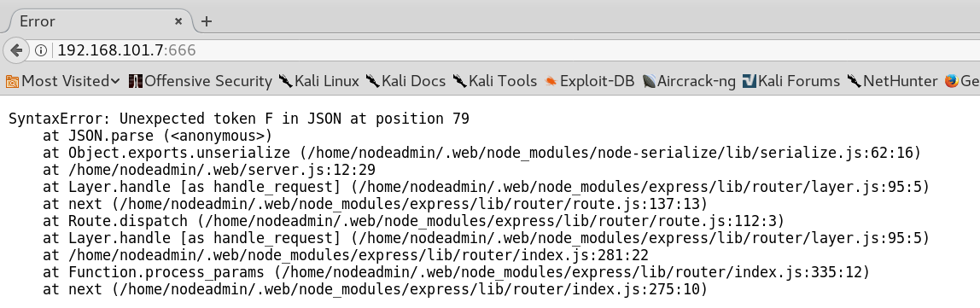Screen dimensions: 980x308
Task: Open the NetHunter bookmark
Action: [x=893, y=81]
